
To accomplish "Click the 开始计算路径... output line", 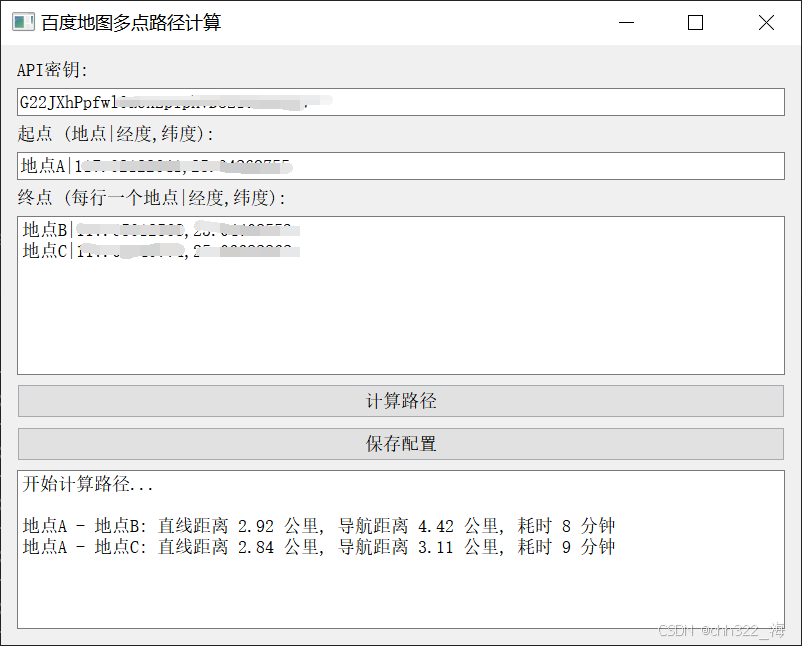I will tap(88, 484).
